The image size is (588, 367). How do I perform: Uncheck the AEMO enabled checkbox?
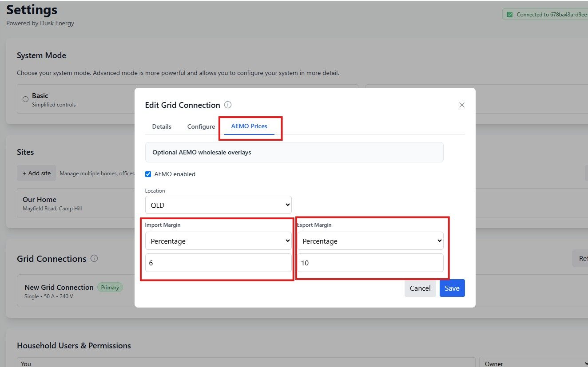148,174
